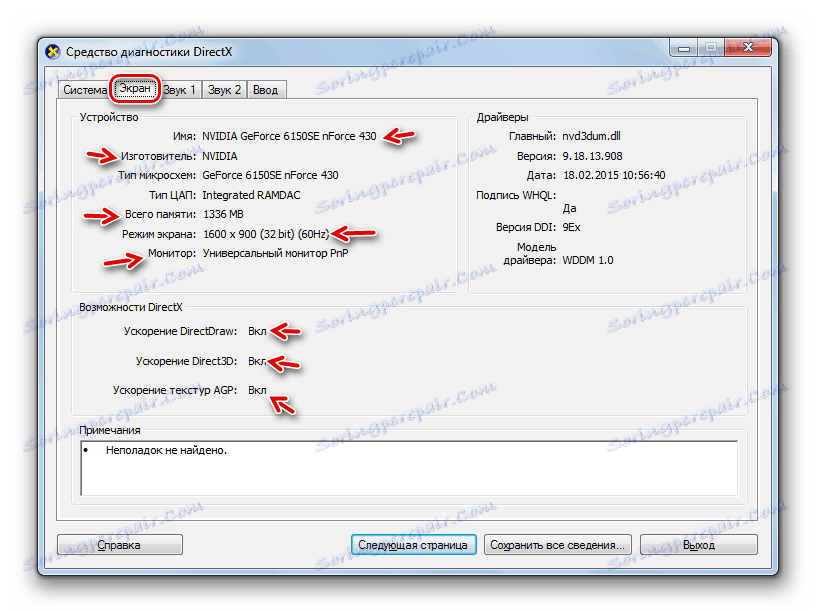Screen dimensions: 816x613
Task: Click Универсальный монитор PnP text
Action: [x=275, y=253]
